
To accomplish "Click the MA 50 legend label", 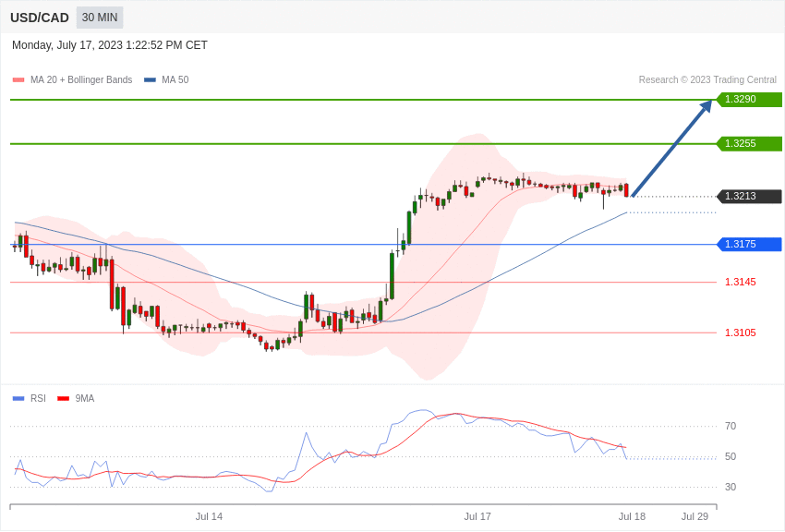I will pyautogui.click(x=175, y=79).
